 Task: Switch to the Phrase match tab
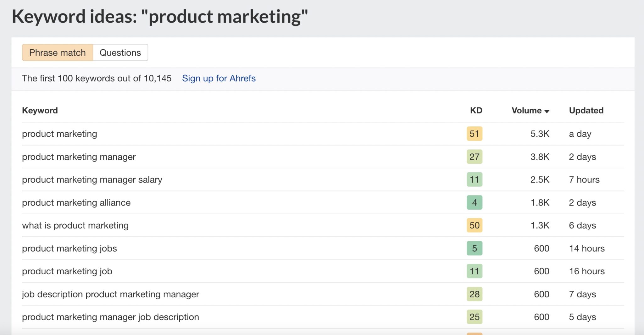coord(58,52)
